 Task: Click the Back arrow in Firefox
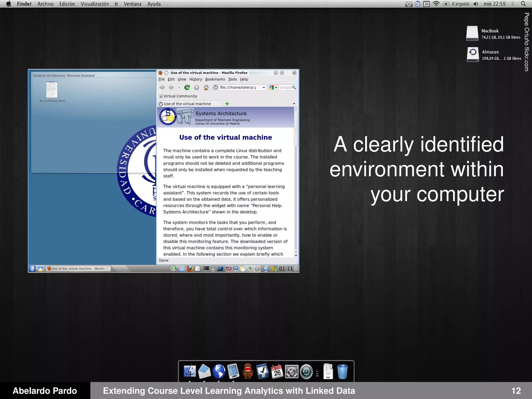point(162,88)
